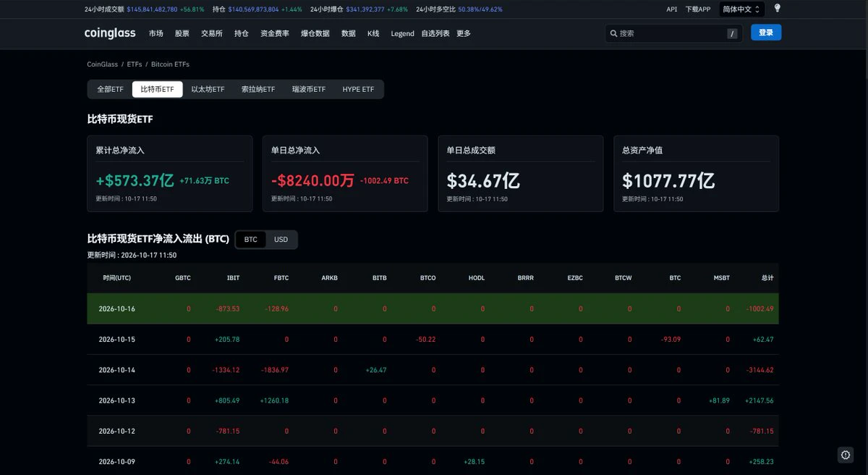Click the 登录 login button
868x475 pixels.
point(766,33)
